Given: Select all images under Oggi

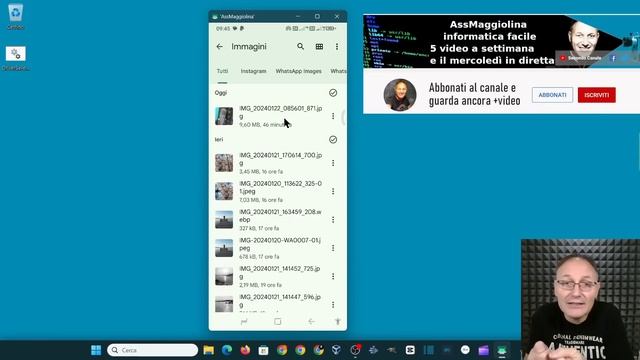Looking at the screenshot, I should tap(333, 93).
